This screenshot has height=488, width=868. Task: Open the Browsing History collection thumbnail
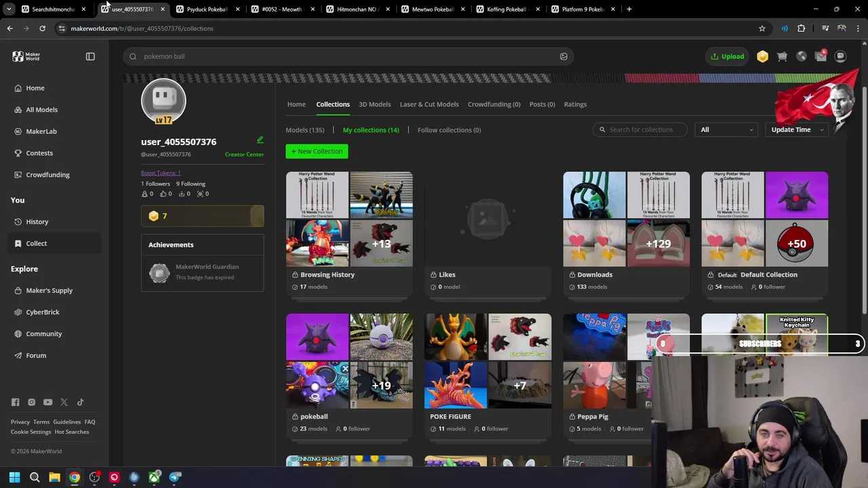(x=349, y=219)
